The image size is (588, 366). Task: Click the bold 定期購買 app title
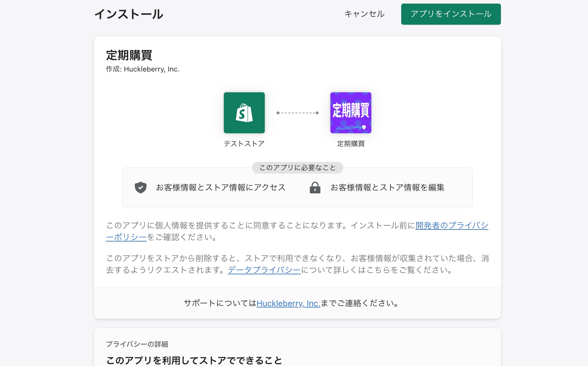(x=129, y=55)
